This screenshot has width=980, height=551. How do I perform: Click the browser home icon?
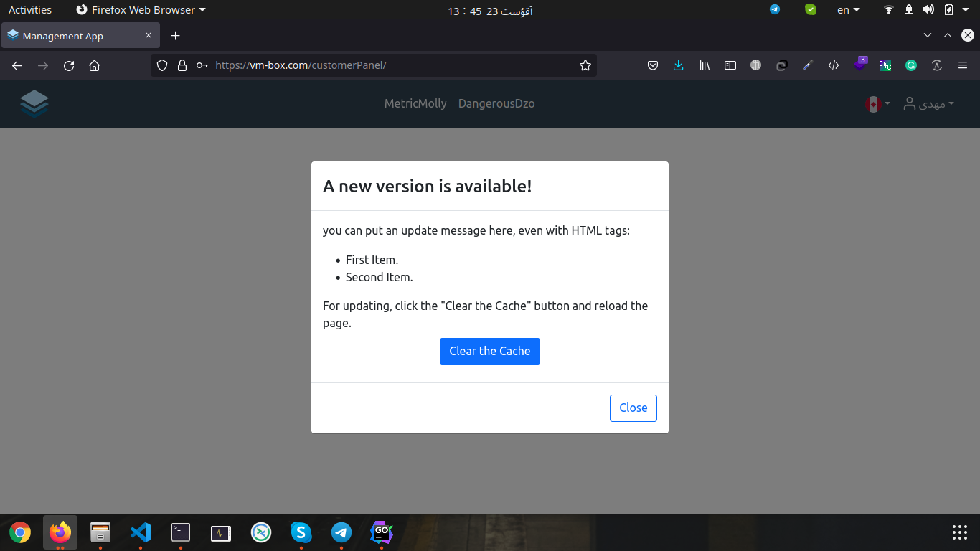[94, 65]
